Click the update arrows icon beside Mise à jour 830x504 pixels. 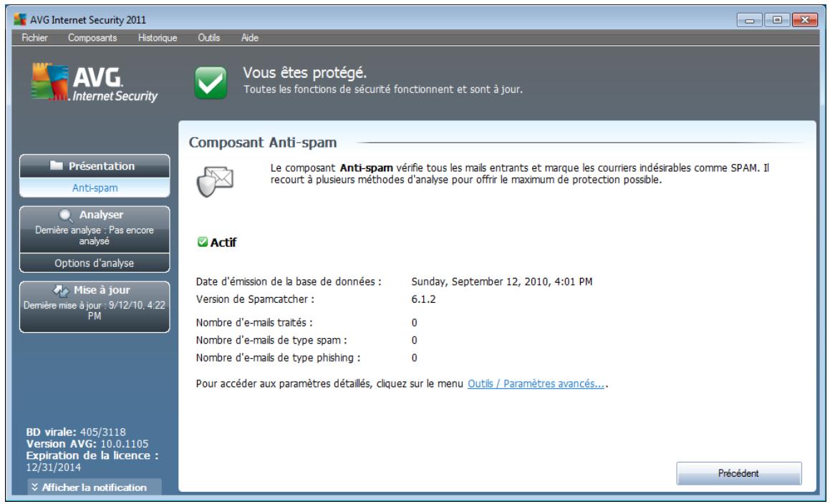pyautogui.click(x=62, y=290)
